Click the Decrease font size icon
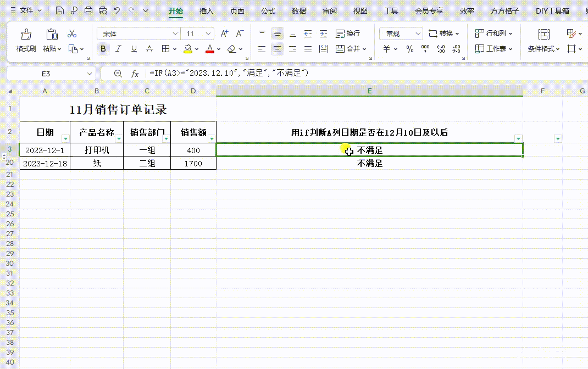This screenshot has width=588, height=369. pyautogui.click(x=240, y=33)
